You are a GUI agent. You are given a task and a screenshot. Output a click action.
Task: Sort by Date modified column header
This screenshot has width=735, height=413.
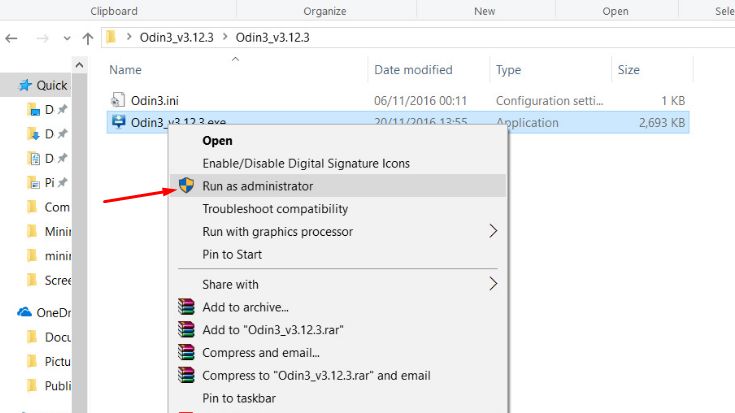coord(413,70)
